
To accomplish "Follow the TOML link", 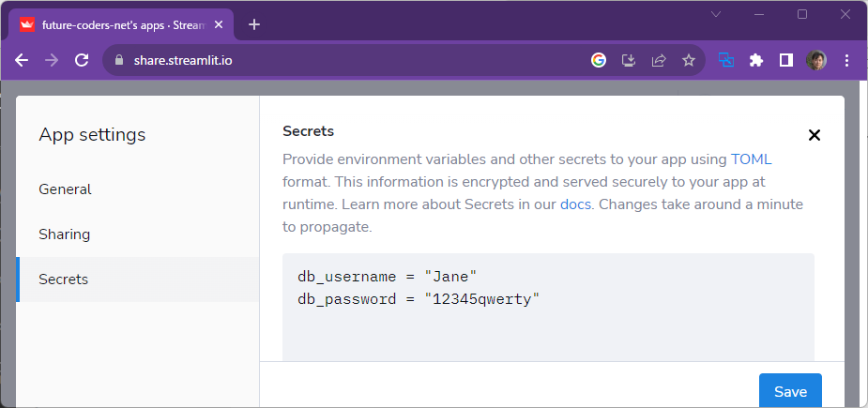I will click(752, 159).
